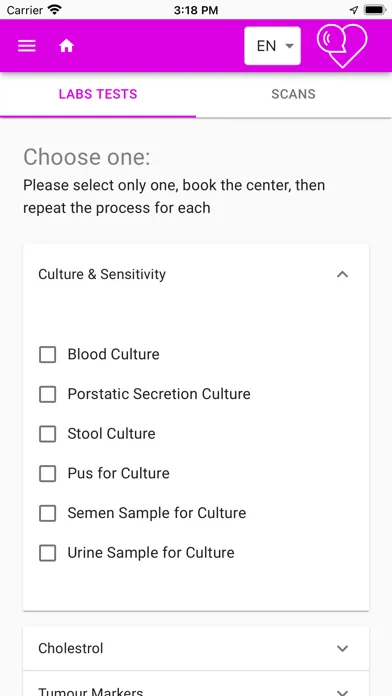392x696 pixels.
Task: Enable Pus for Culture option
Action: point(48,474)
